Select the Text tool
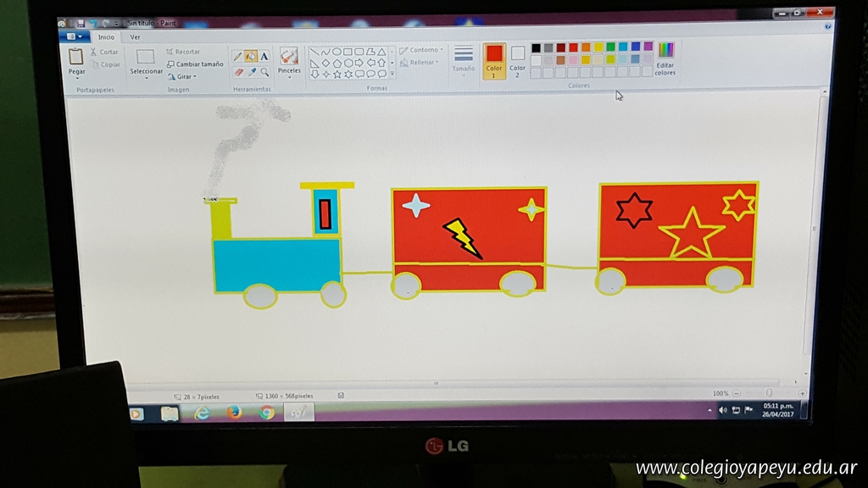The image size is (868, 488). (264, 57)
